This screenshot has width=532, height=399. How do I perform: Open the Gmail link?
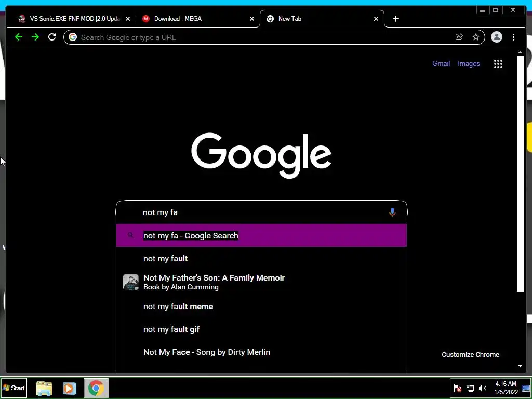point(441,63)
